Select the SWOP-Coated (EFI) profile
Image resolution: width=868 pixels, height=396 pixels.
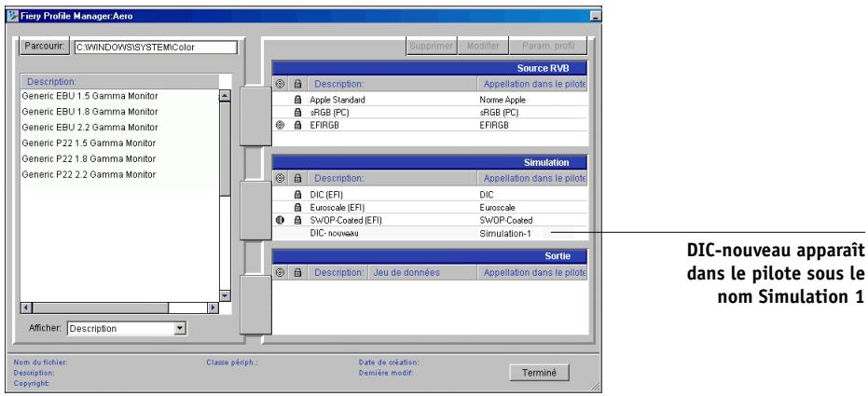coord(345,220)
